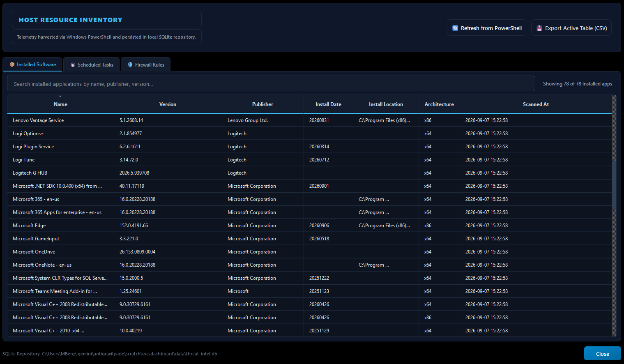Sort by the Version column header

click(x=168, y=104)
